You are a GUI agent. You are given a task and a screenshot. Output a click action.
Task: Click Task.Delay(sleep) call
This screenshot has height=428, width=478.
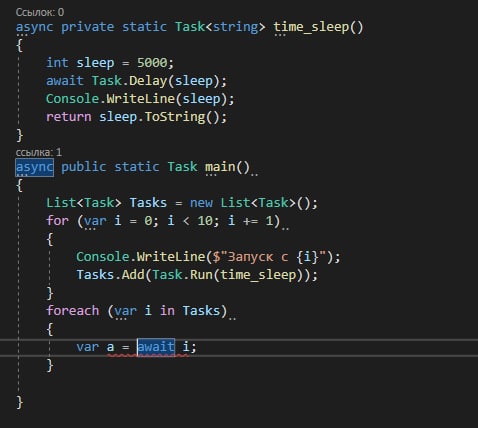tap(155, 81)
